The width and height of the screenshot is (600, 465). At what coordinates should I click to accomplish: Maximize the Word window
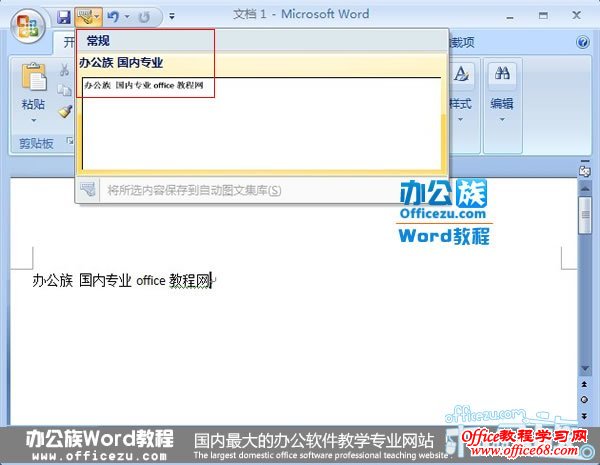(x=543, y=16)
